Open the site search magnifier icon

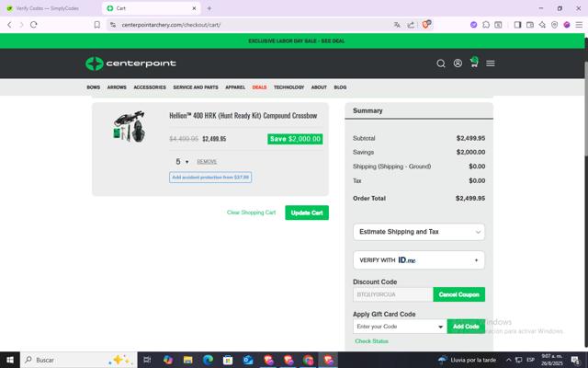coord(441,63)
